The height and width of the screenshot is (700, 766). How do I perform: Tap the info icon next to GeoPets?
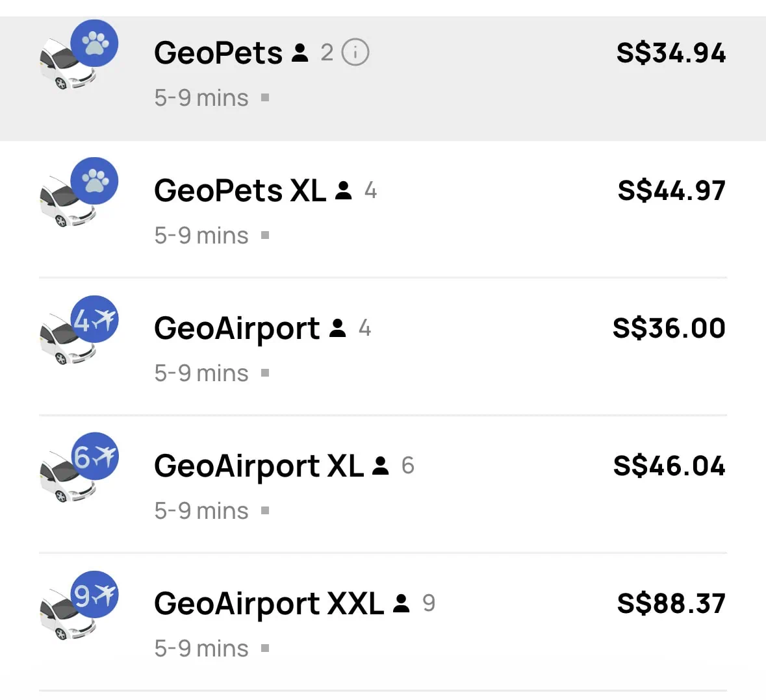[x=355, y=52]
